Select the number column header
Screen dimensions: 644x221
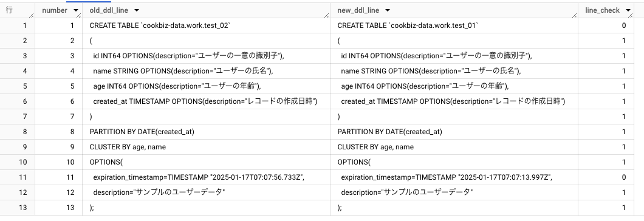59,10
